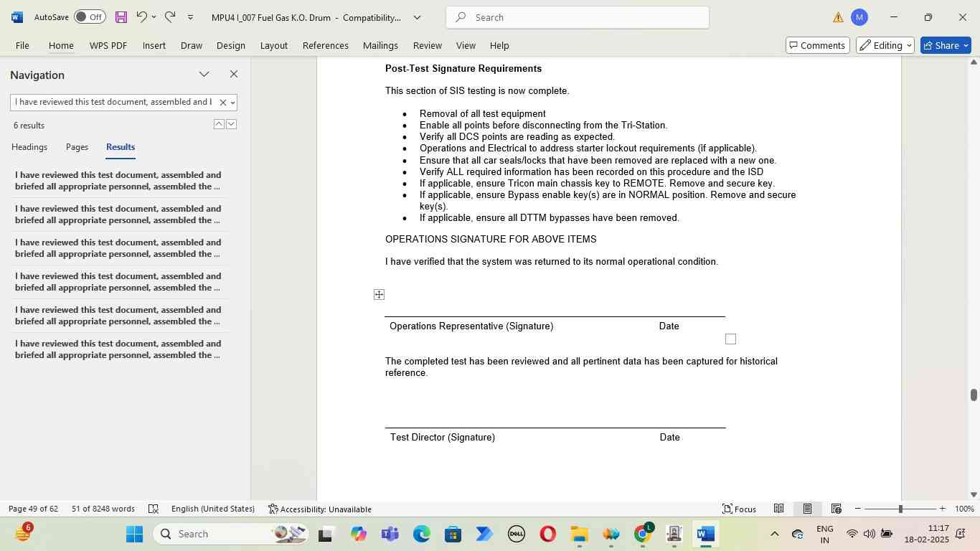Click the scroll up arrow

[x=974, y=62]
